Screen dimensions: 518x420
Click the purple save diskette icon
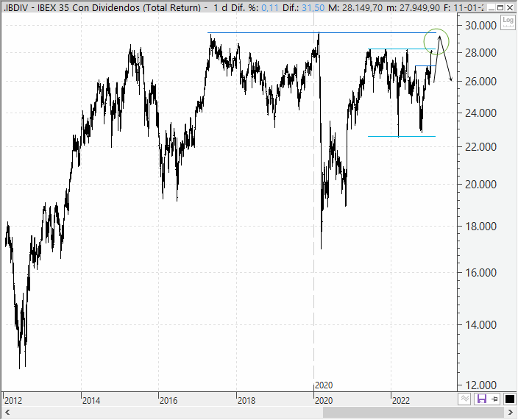pos(482,399)
